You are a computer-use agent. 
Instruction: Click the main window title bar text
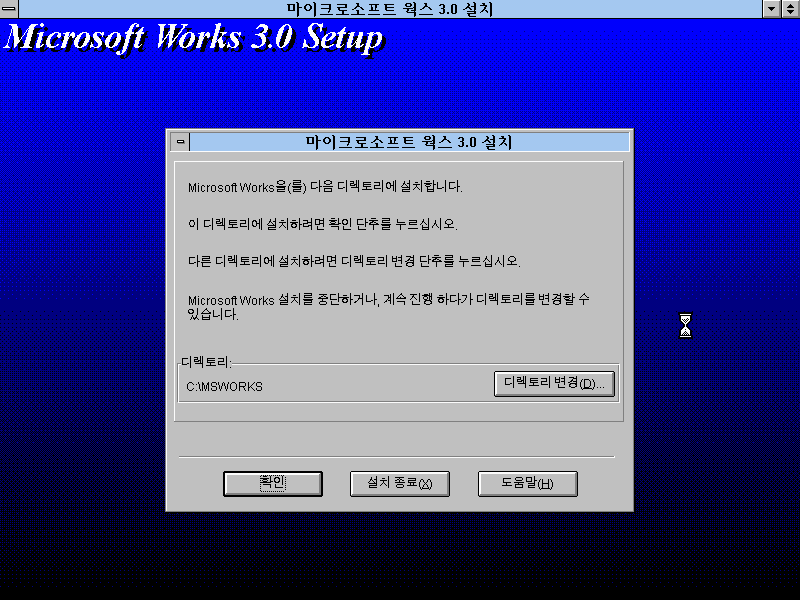[x=390, y=9]
